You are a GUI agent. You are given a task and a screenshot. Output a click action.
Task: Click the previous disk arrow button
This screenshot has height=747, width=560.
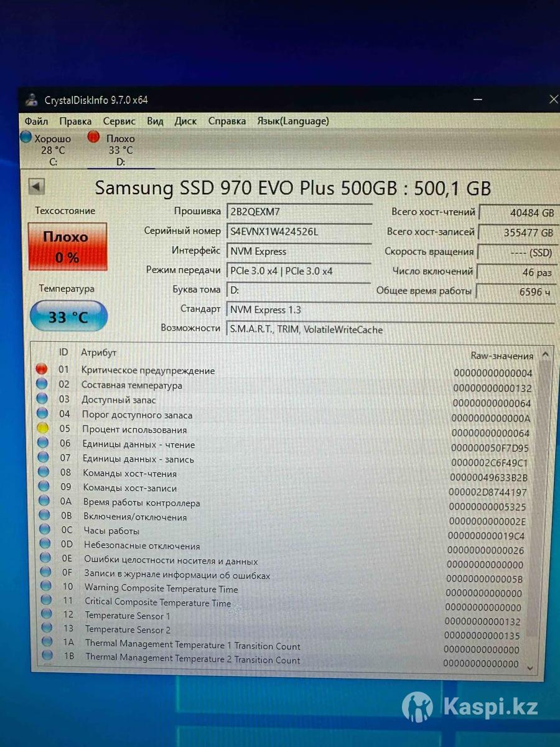coord(37,186)
